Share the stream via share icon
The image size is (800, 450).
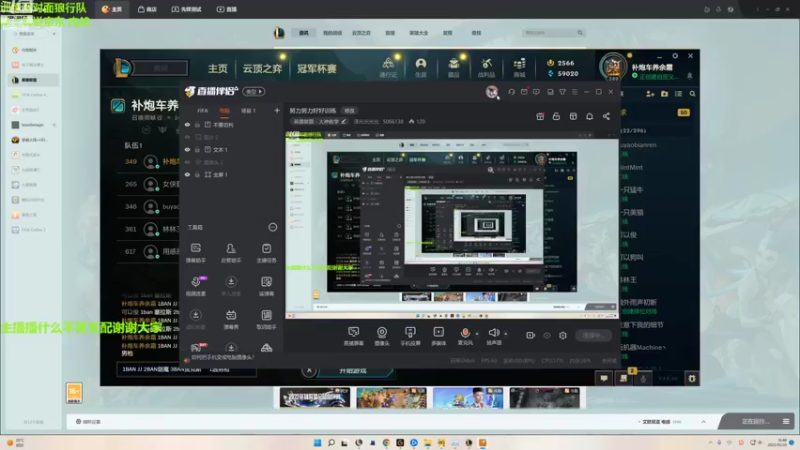coord(606,116)
